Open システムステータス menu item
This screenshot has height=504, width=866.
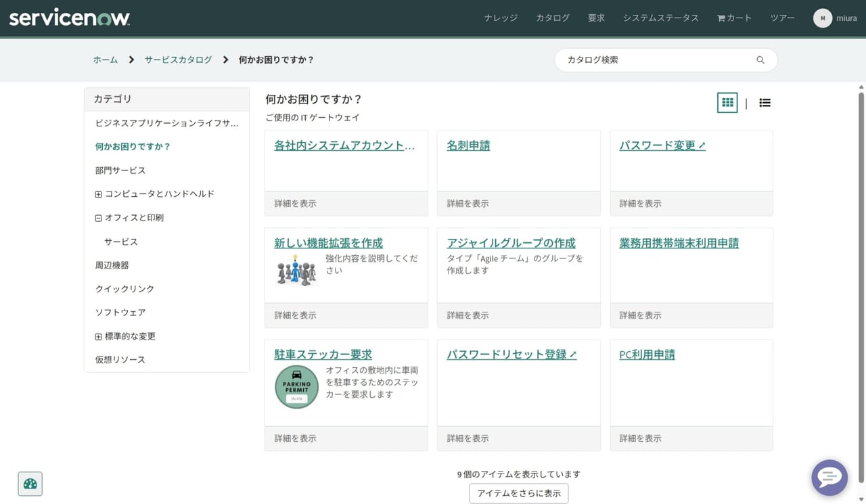(x=660, y=18)
